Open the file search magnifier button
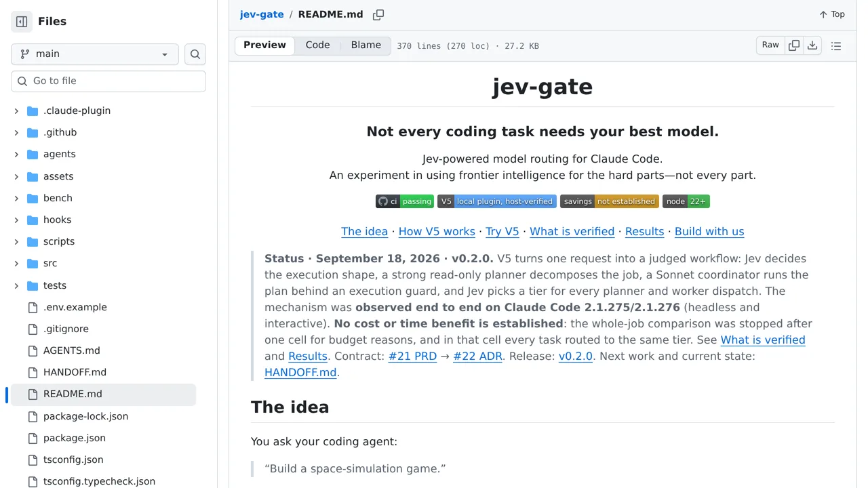Viewport: 868px width, 488px height. (x=195, y=54)
